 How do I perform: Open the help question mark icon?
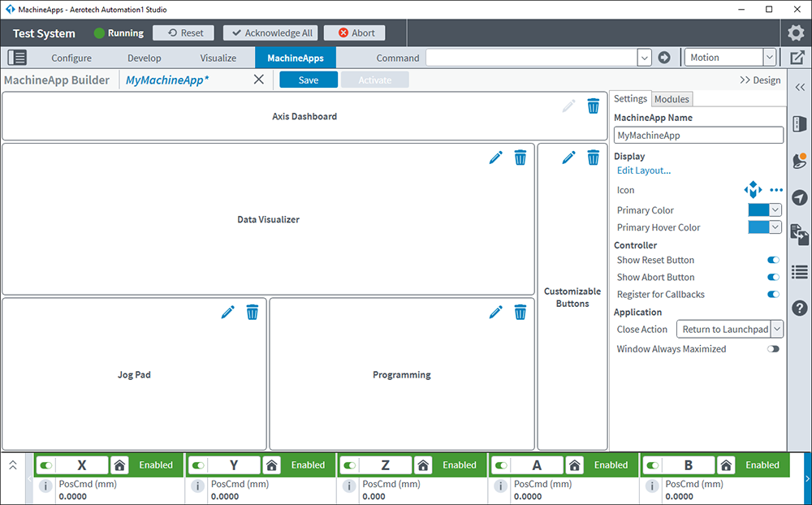pyautogui.click(x=799, y=308)
